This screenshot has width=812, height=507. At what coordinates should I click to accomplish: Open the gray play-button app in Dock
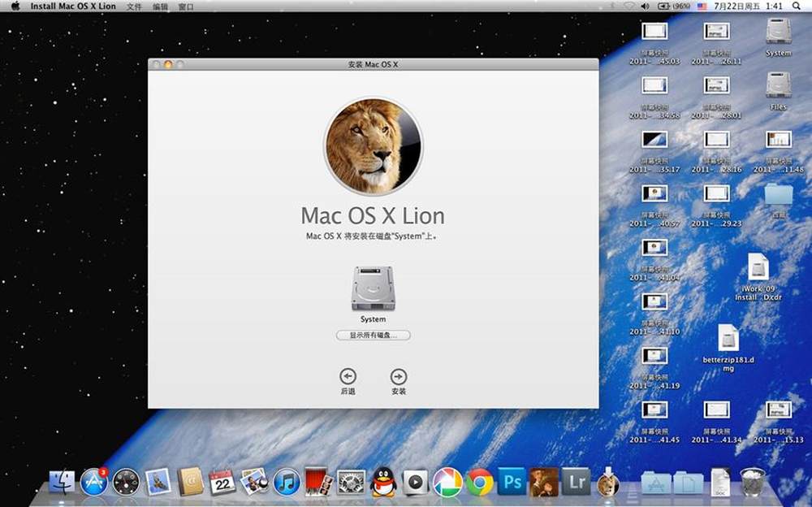click(415, 483)
